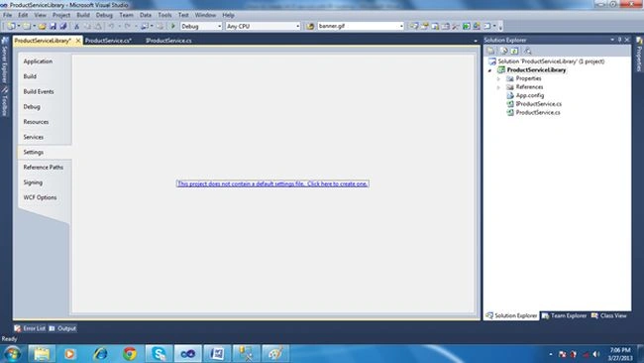Image resolution: width=644 pixels, height=363 pixels.
Task: Click the Cut scissors icon
Action: point(76,26)
